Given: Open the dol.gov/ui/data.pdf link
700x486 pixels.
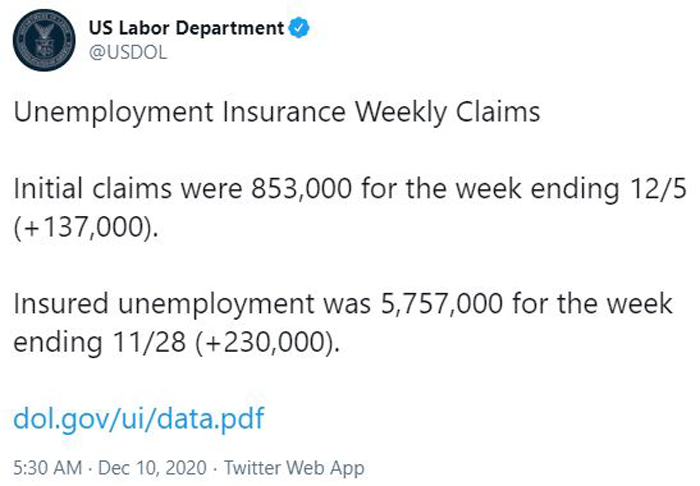Looking at the screenshot, I should 139,419.
